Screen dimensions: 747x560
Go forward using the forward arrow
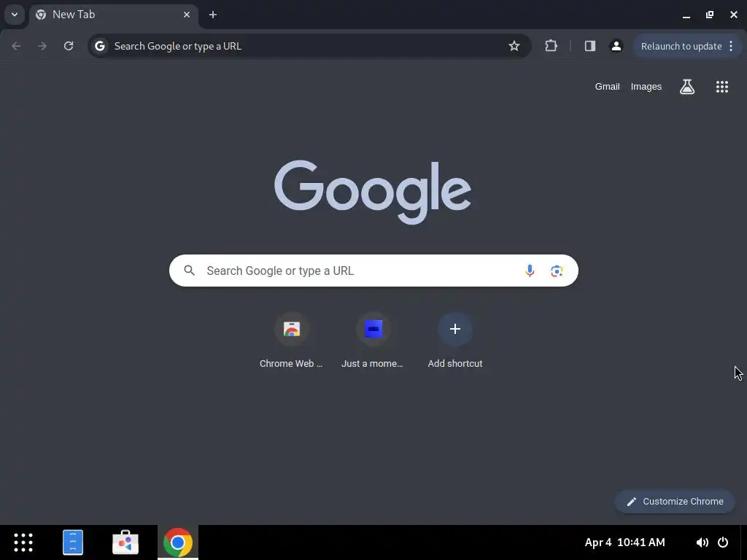[42, 46]
